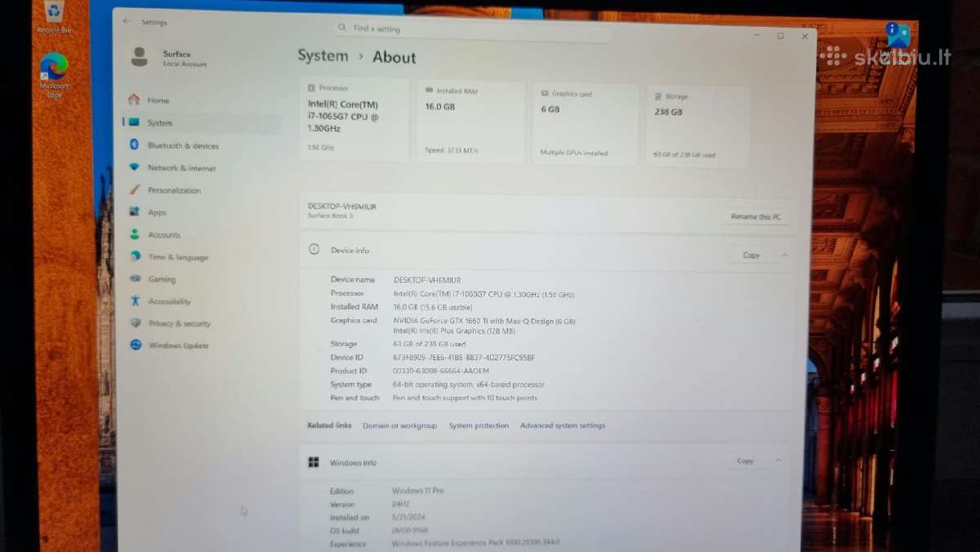980x552 pixels.
Task: Open the Recycle Bin desktop icon
Action: [55, 18]
